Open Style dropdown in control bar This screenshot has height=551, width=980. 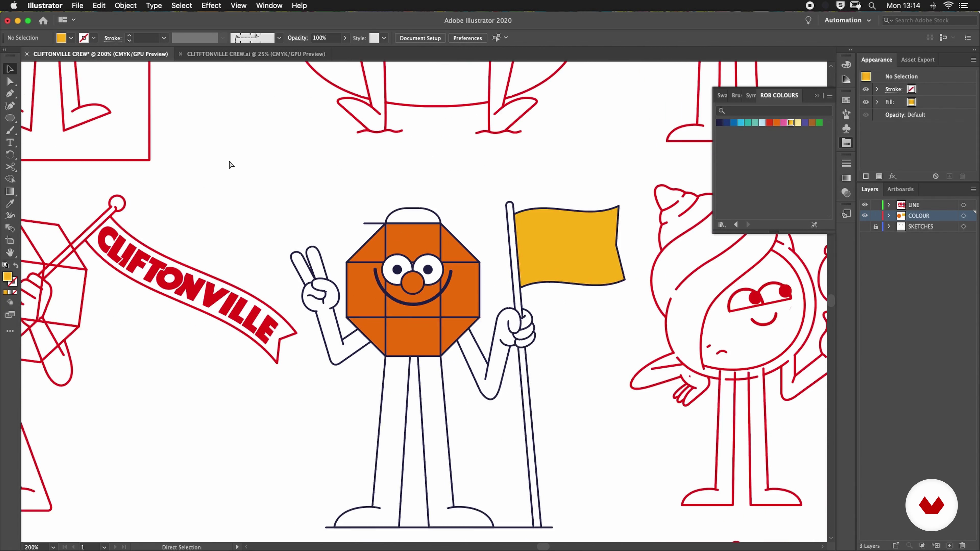tap(384, 38)
